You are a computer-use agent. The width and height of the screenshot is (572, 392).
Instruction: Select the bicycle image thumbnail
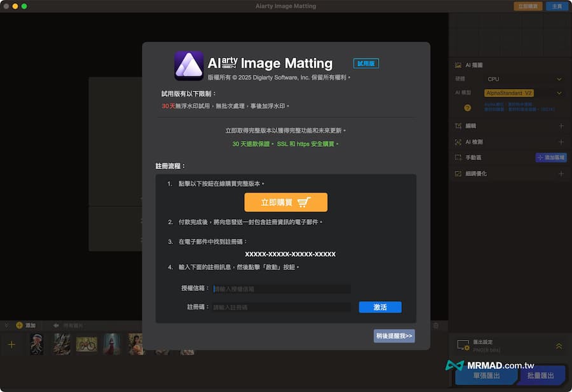tap(86, 344)
